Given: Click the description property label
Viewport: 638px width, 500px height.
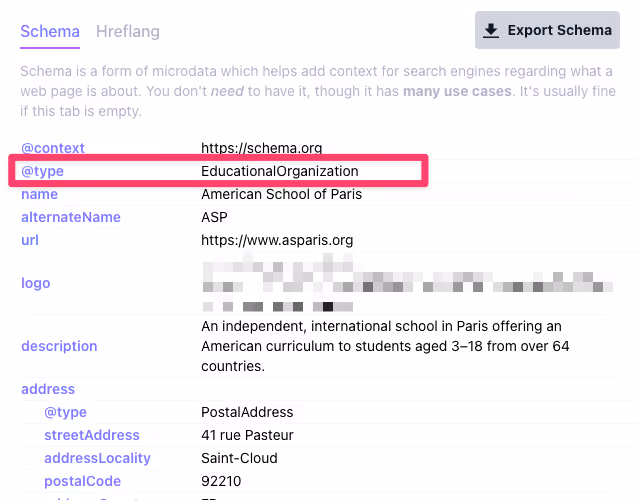Looking at the screenshot, I should pyautogui.click(x=59, y=346).
